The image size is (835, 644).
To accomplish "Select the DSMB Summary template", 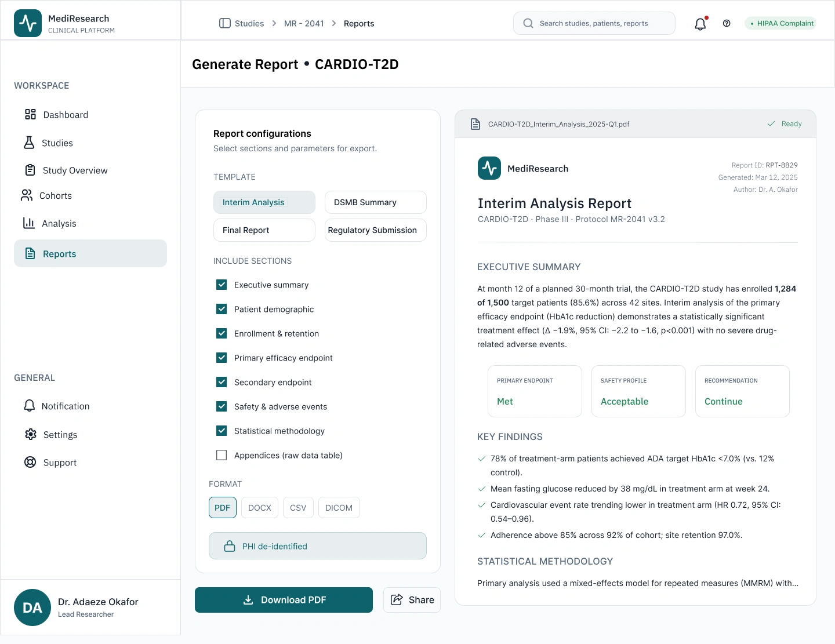I will point(375,202).
